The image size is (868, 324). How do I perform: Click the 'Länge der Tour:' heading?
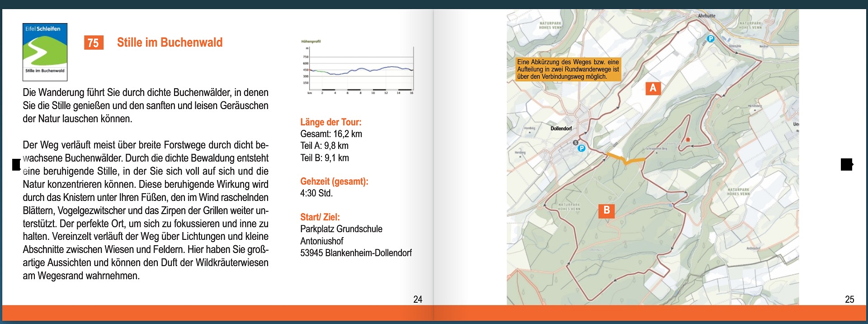coord(330,122)
